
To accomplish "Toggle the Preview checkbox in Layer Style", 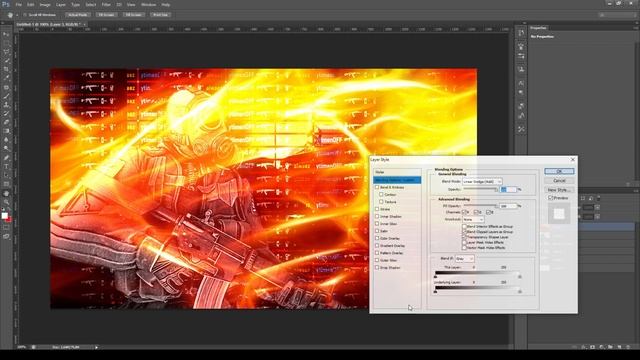I will click(x=550, y=198).
